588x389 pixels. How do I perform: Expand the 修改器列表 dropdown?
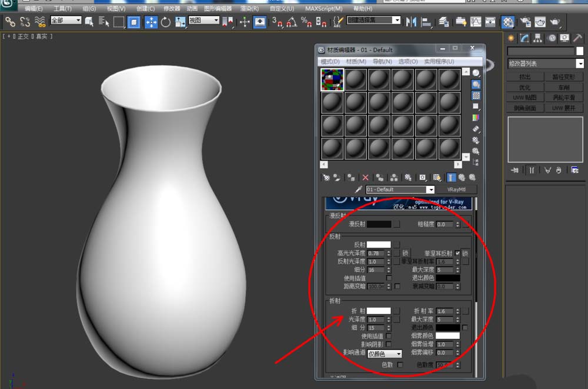tap(580, 64)
